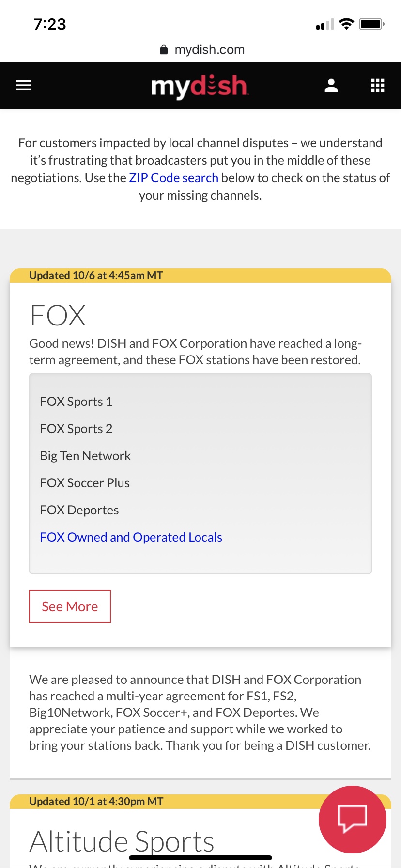This screenshot has width=401, height=868.
Task: Tap the cellular signal strength icon
Action: coord(325,24)
